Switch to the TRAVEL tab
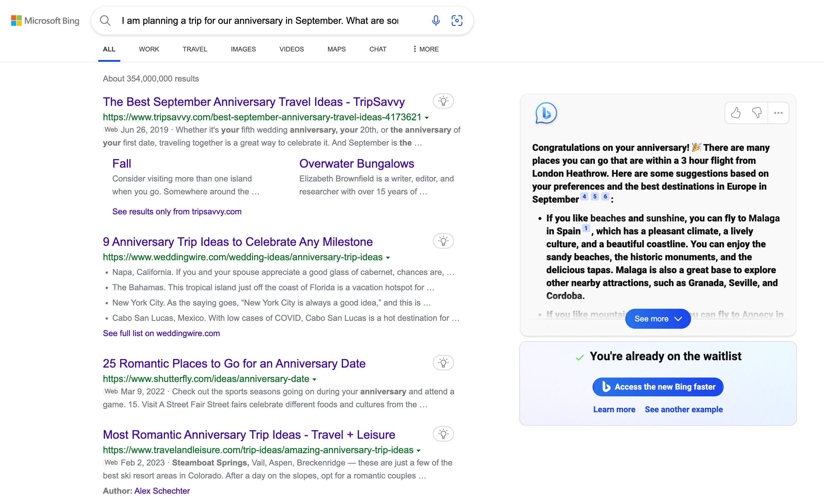824x504 pixels. point(195,49)
